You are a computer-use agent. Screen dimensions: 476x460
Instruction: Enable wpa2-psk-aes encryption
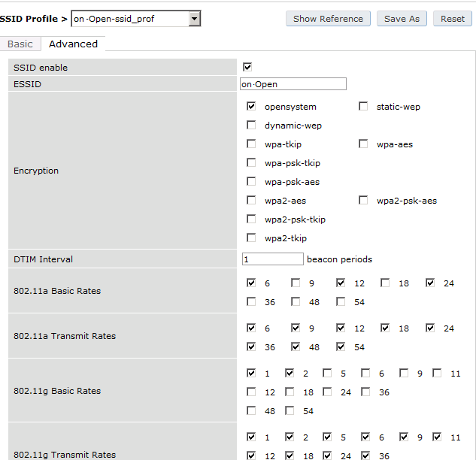pyautogui.click(x=363, y=201)
